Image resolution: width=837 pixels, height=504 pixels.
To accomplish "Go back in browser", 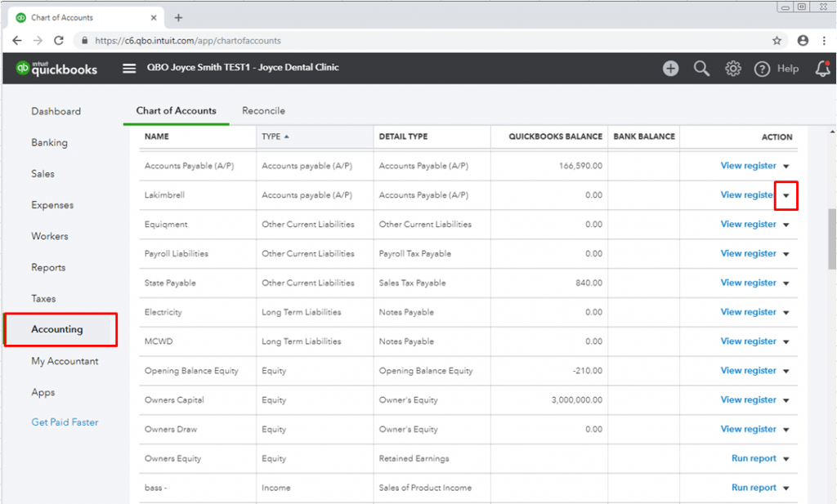I will coord(17,41).
